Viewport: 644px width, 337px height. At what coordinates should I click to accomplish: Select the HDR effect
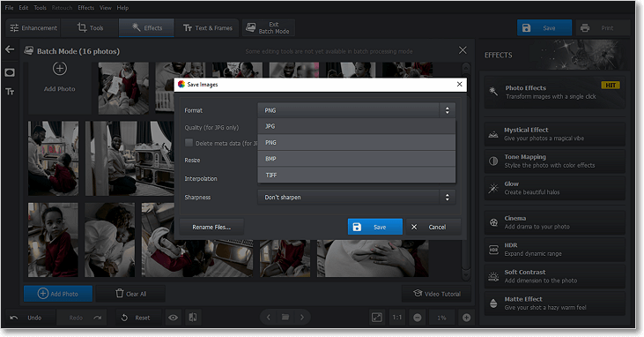pyautogui.click(x=554, y=250)
